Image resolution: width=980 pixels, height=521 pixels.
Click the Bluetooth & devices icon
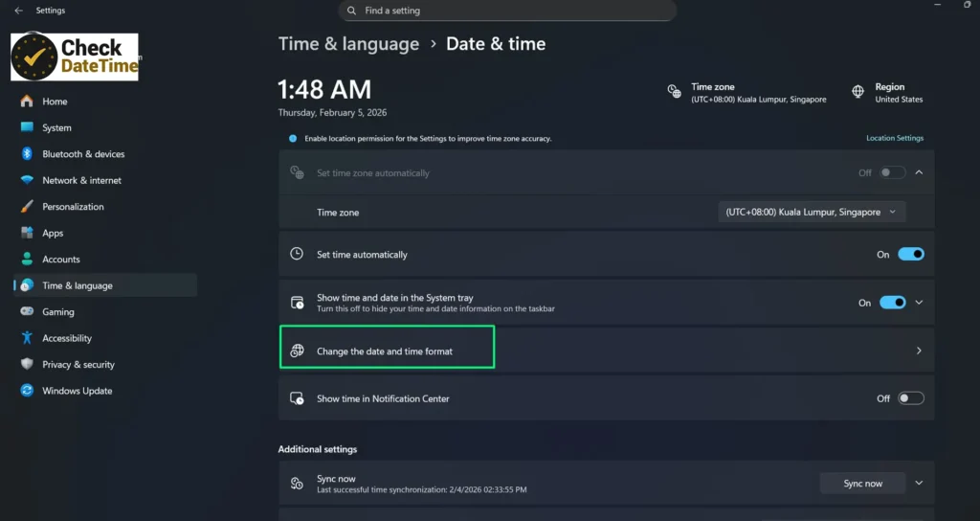[27, 154]
